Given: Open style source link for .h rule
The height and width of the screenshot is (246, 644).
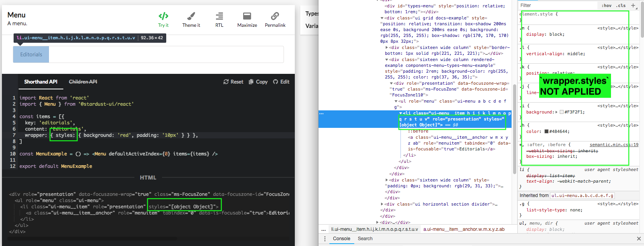Looking at the screenshot, I should coord(618,126).
